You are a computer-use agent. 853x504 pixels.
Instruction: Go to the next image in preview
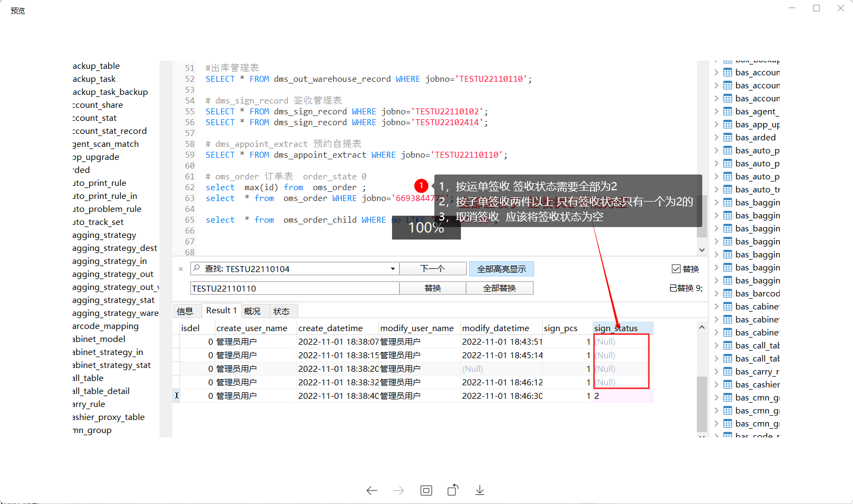[x=399, y=490]
